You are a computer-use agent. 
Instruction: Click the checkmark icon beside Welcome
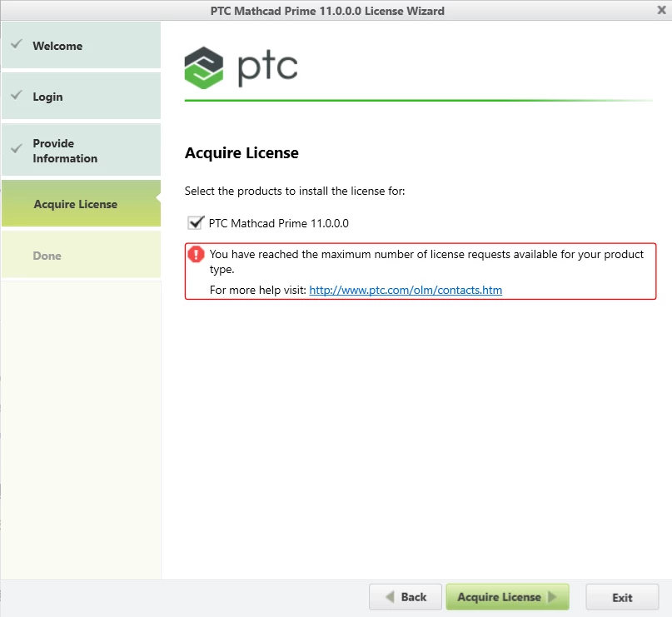click(17, 43)
